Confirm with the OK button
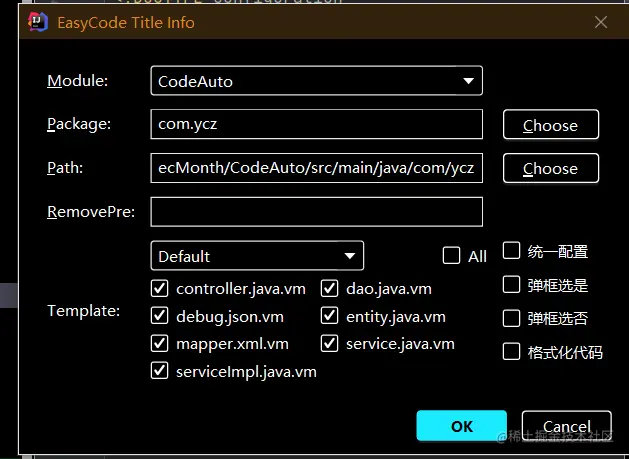629x459 pixels. point(461,426)
